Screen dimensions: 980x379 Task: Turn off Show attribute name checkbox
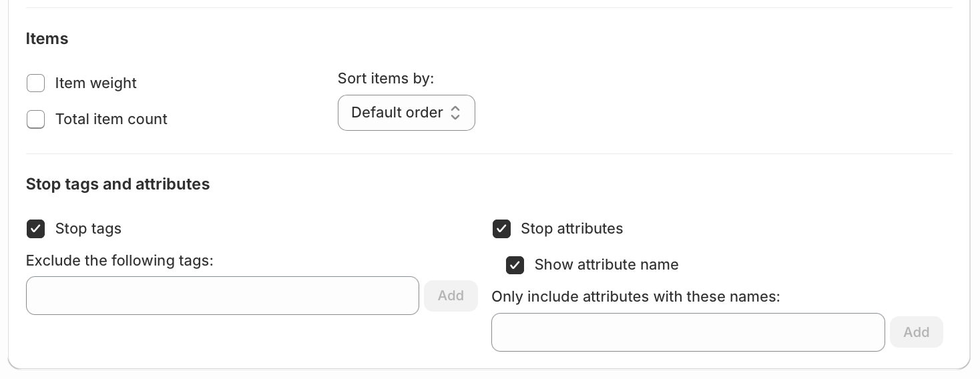point(515,265)
